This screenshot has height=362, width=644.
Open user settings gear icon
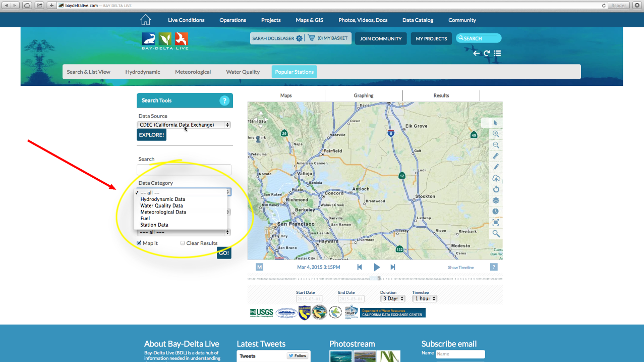click(299, 38)
